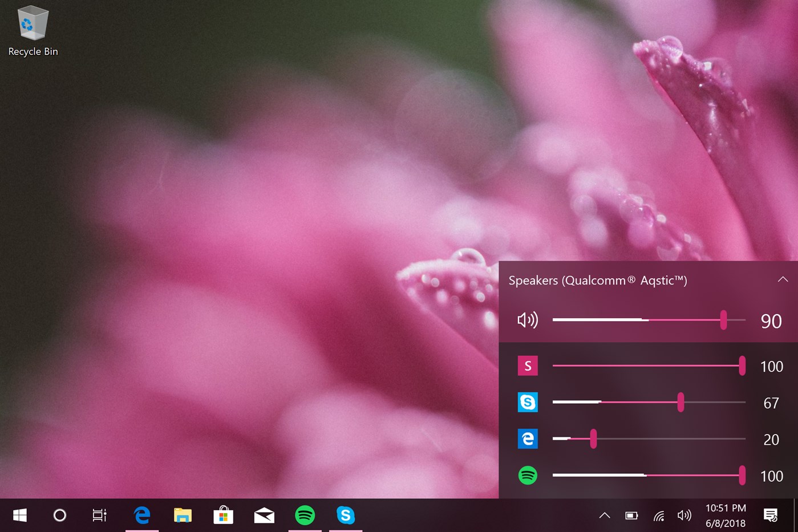Viewport: 798px width, 532px height.
Task: Click the Skype icon in volume mixer
Action: 528,403
